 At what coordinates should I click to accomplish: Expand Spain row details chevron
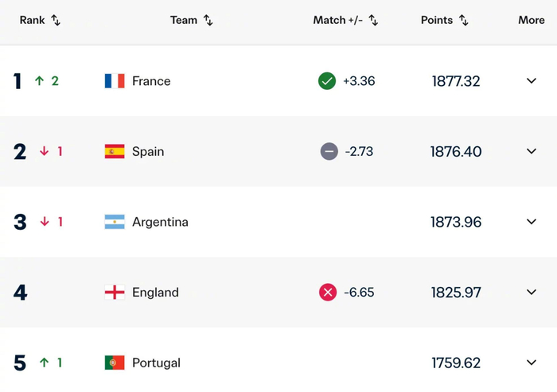coord(532,151)
